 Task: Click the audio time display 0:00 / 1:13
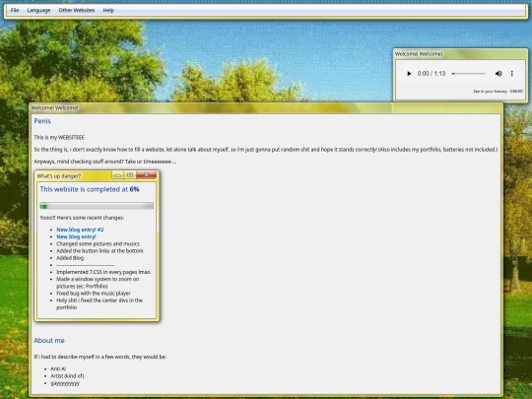[x=432, y=74]
